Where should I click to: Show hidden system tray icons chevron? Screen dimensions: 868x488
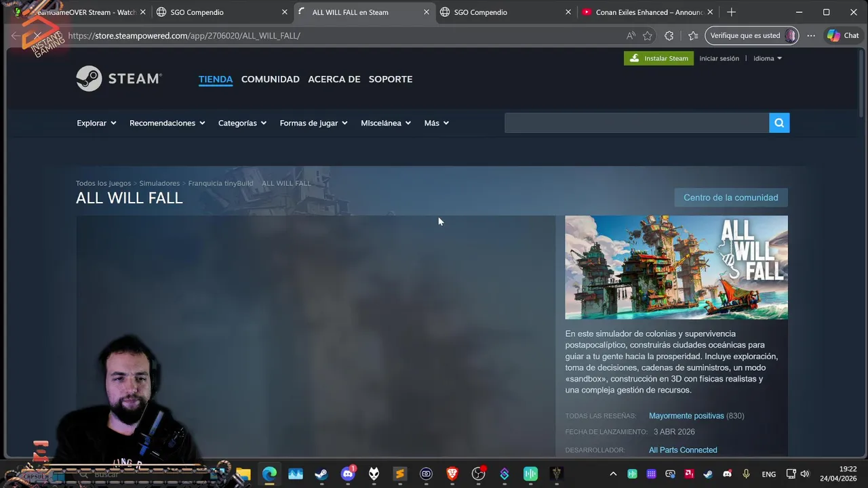pyautogui.click(x=613, y=474)
